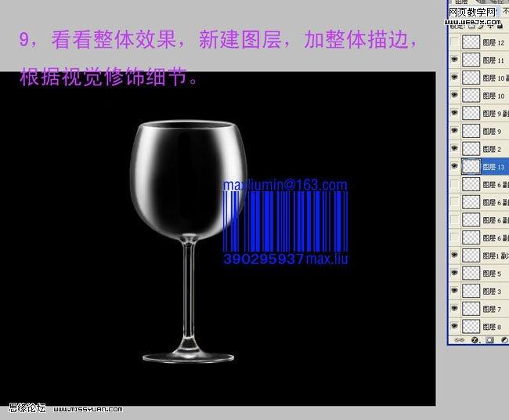
Task: Select the layer named 图层 8
Action: tap(492, 327)
